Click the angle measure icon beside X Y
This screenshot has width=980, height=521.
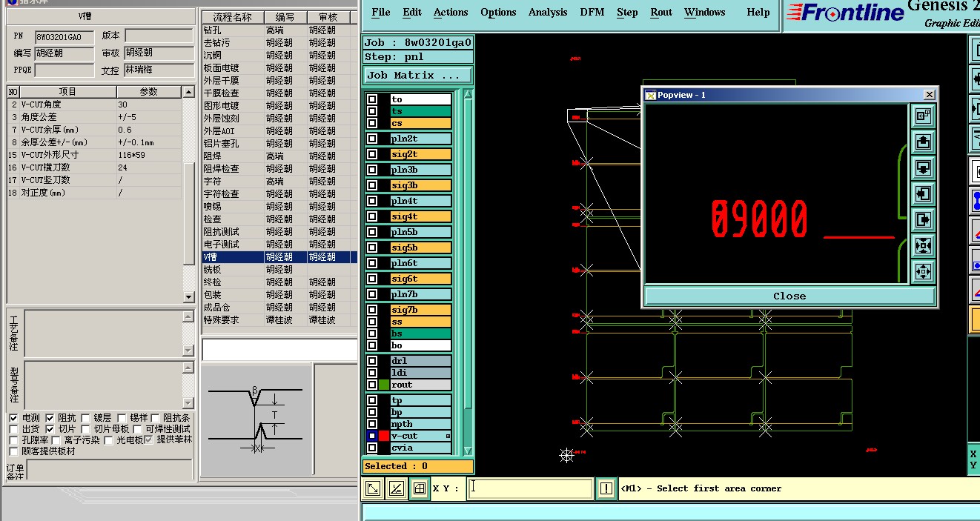[397, 488]
